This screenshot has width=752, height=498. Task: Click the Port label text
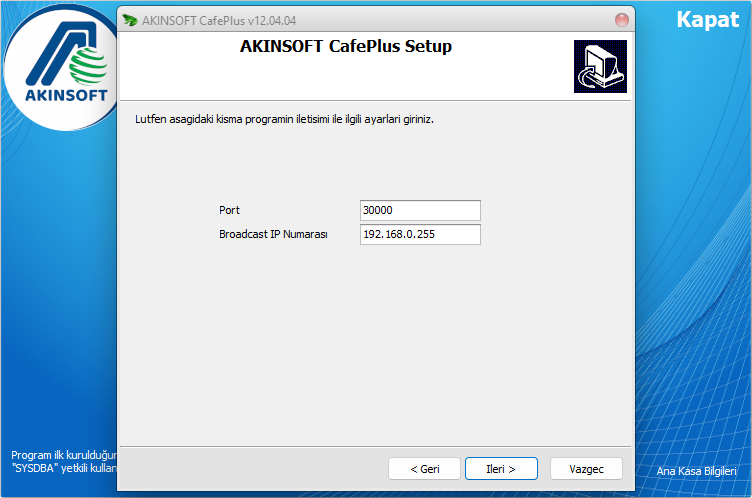[x=229, y=210]
